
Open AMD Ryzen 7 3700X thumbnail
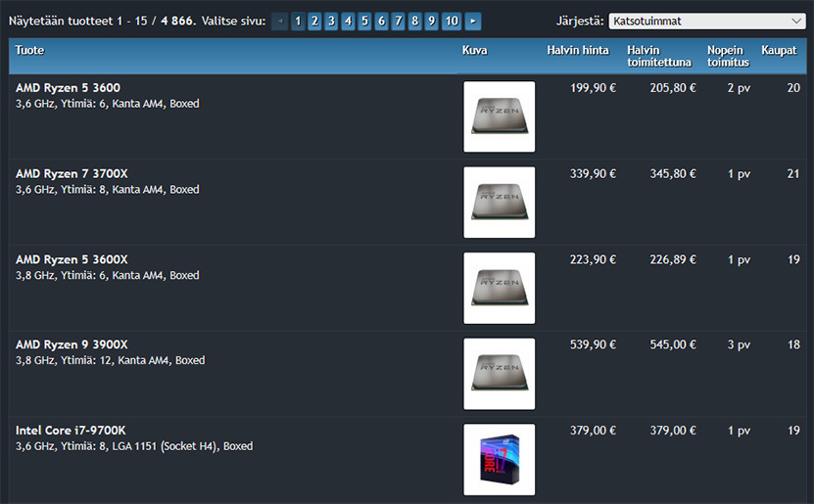[499, 203]
